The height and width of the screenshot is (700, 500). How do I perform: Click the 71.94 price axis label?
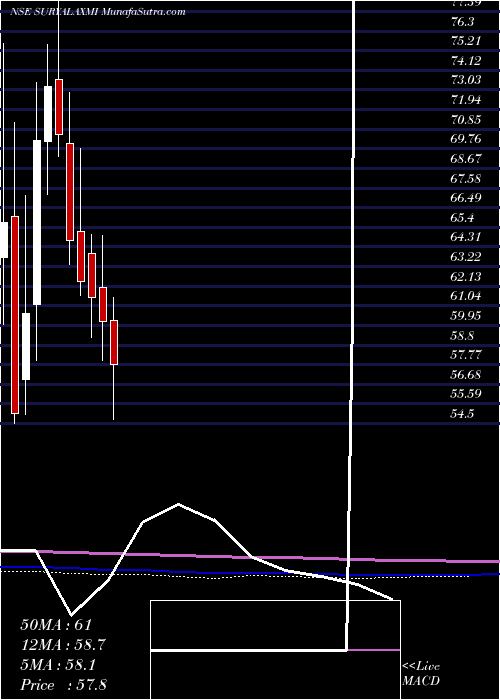tap(465, 100)
